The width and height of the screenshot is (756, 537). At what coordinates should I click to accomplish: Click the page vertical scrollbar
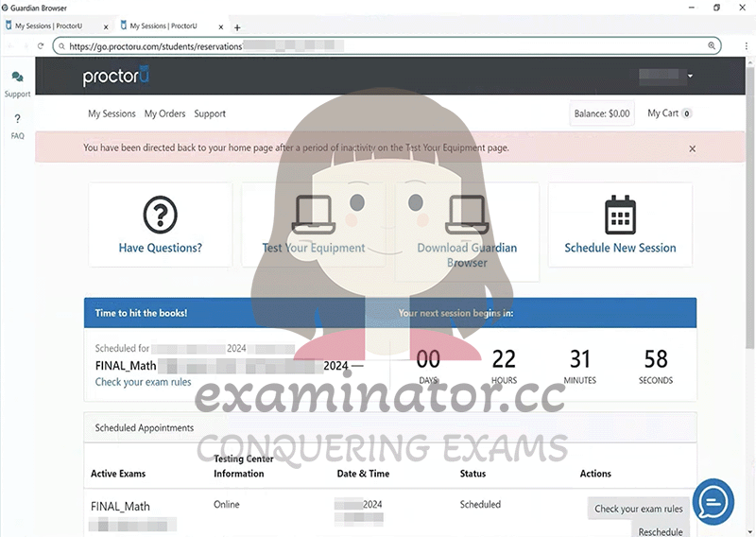[749, 207]
